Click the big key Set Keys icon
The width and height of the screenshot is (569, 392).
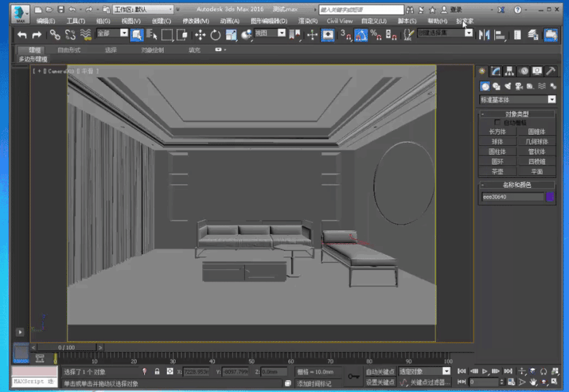point(353,376)
